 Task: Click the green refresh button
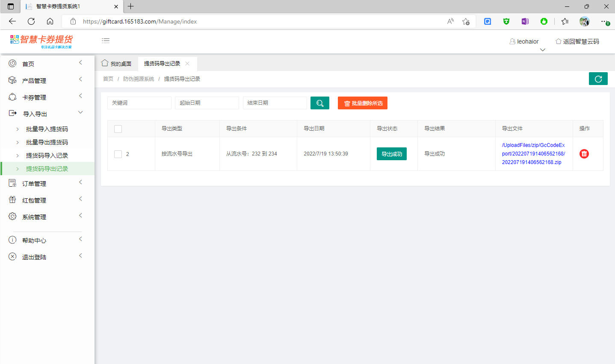tap(598, 79)
